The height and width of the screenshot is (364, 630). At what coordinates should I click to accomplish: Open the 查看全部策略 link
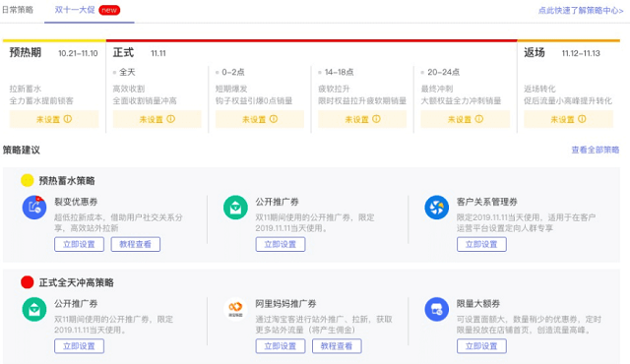(595, 150)
